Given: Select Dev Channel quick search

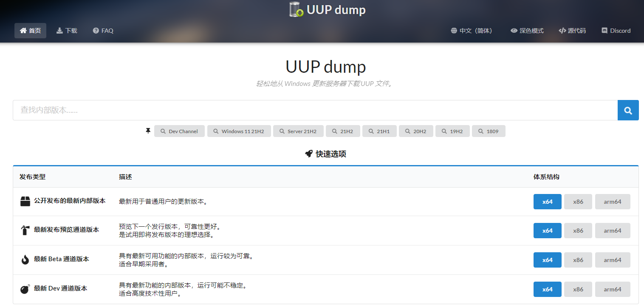Looking at the screenshot, I should (x=179, y=131).
